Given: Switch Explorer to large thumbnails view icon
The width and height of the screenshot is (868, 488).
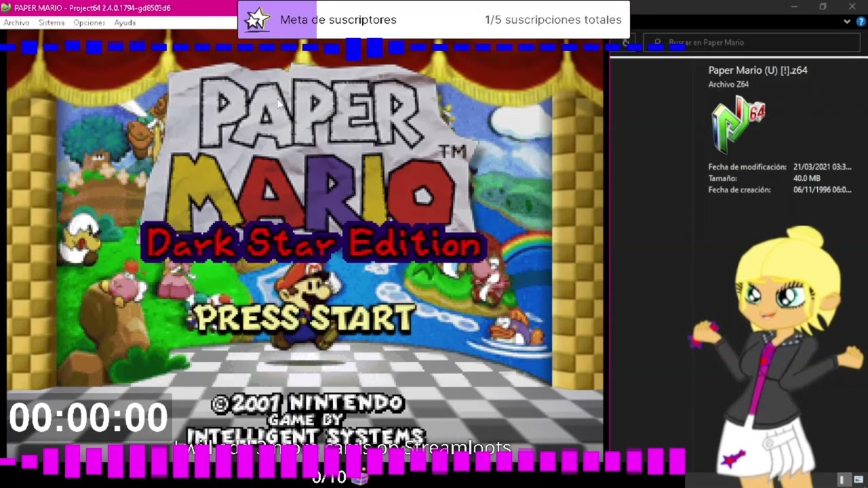Looking at the screenshot, I should click(x=859, y=480).
